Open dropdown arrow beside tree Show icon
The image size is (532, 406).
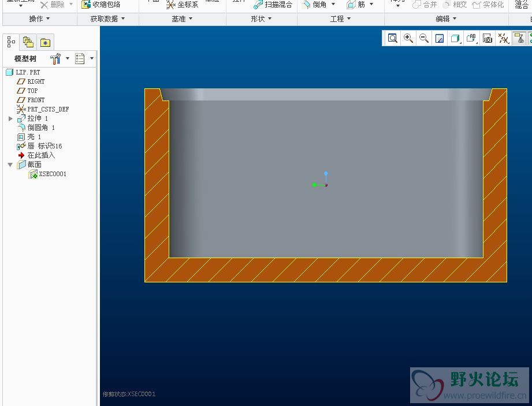pyautogui.click(x=92, y=58)
